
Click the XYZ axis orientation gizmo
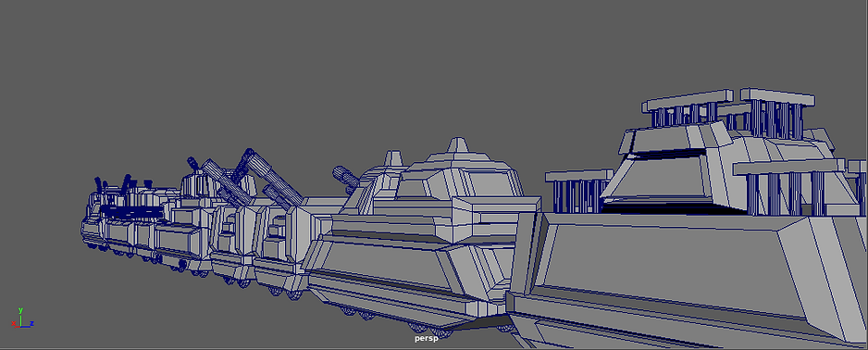pos(23,318)
